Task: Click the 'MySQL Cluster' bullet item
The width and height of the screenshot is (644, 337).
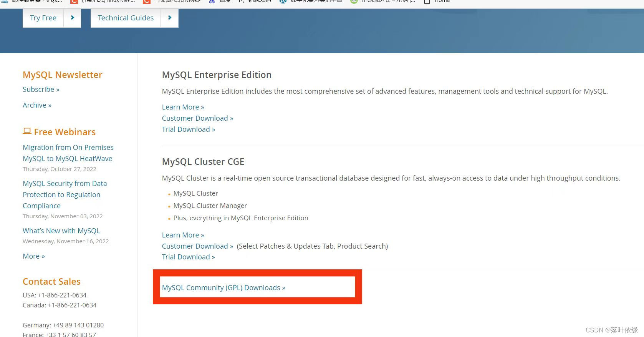Action: 195,193
